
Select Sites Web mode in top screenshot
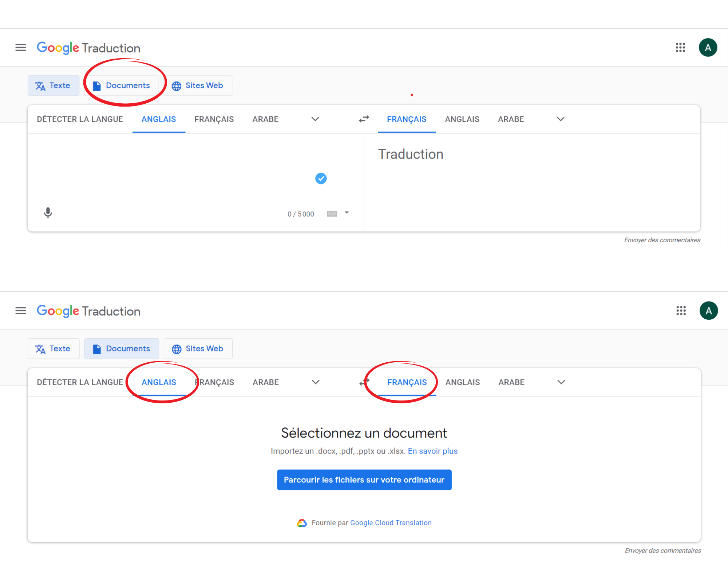198,85
